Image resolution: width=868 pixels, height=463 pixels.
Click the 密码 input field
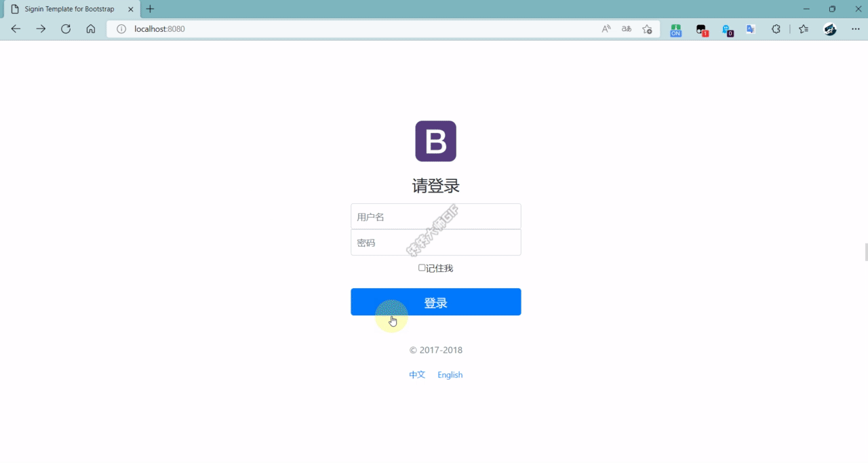point(435,243)
